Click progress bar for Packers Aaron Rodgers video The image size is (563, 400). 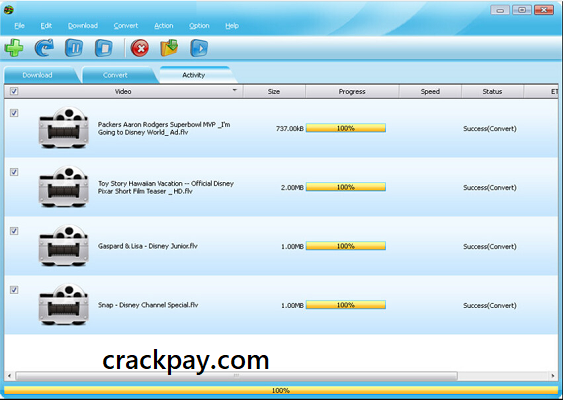(x=346, y=128)
